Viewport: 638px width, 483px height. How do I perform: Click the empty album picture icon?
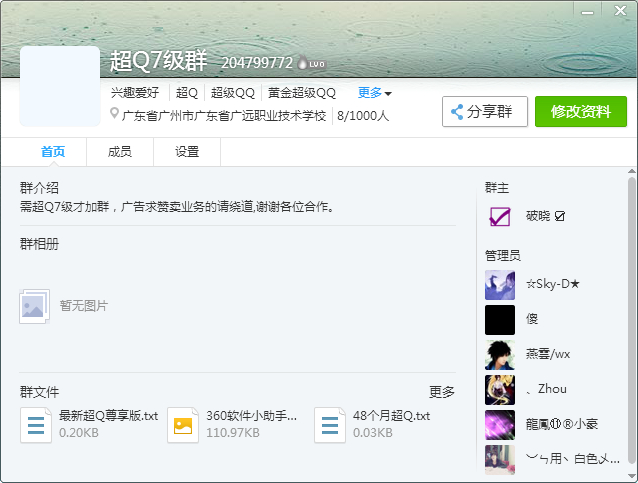point(35,306)
